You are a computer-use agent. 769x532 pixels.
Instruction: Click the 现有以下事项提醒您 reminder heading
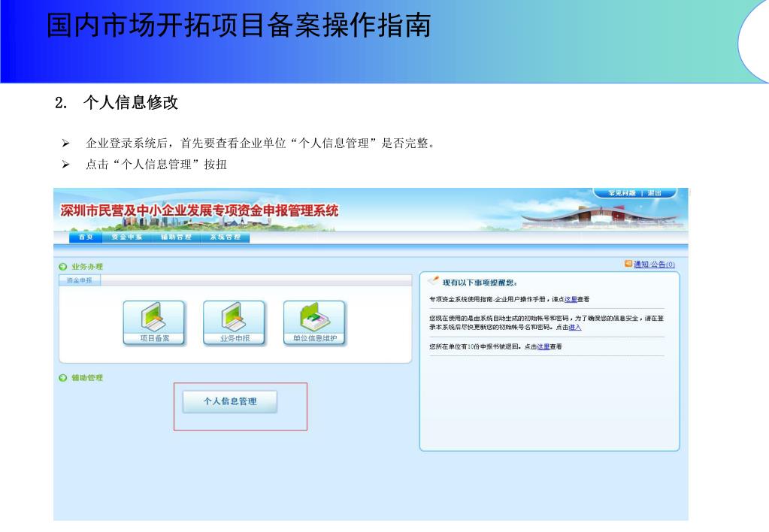click(x=480, y=283)
